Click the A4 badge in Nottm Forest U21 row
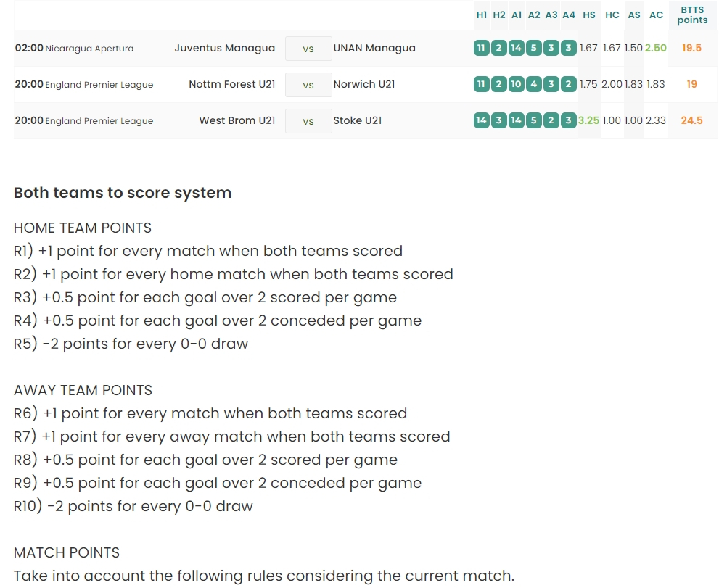This screenshot has height=588, width=719. click(568, 85)
